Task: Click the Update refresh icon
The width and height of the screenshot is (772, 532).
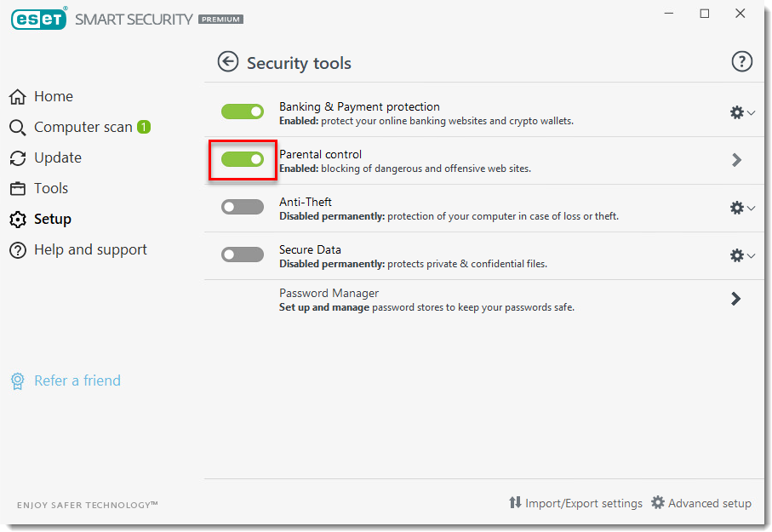Action: click(17, 158)
